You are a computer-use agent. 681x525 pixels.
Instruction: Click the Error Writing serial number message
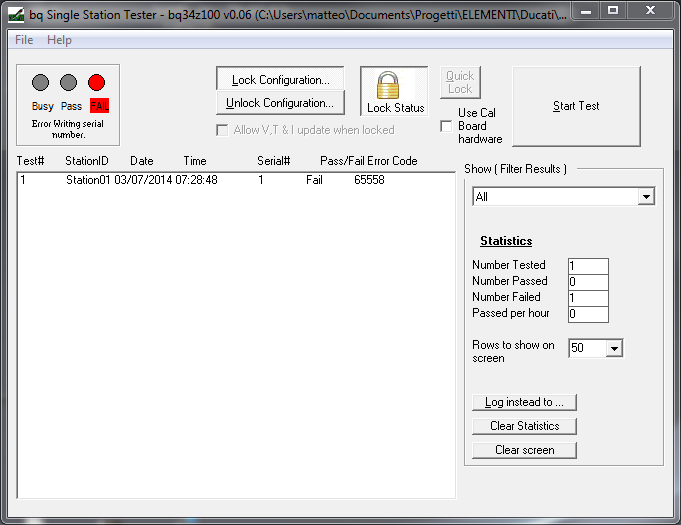click(x=68, y=129)
